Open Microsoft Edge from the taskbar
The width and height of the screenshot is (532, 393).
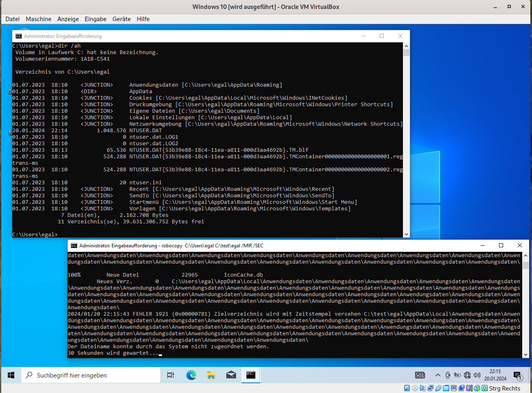tap(191, 375)
